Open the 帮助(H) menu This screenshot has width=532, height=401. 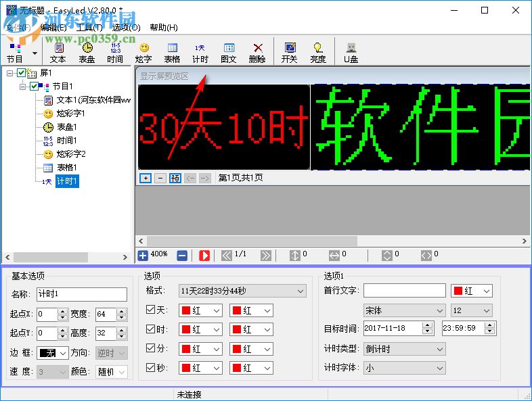pos(164,28)
